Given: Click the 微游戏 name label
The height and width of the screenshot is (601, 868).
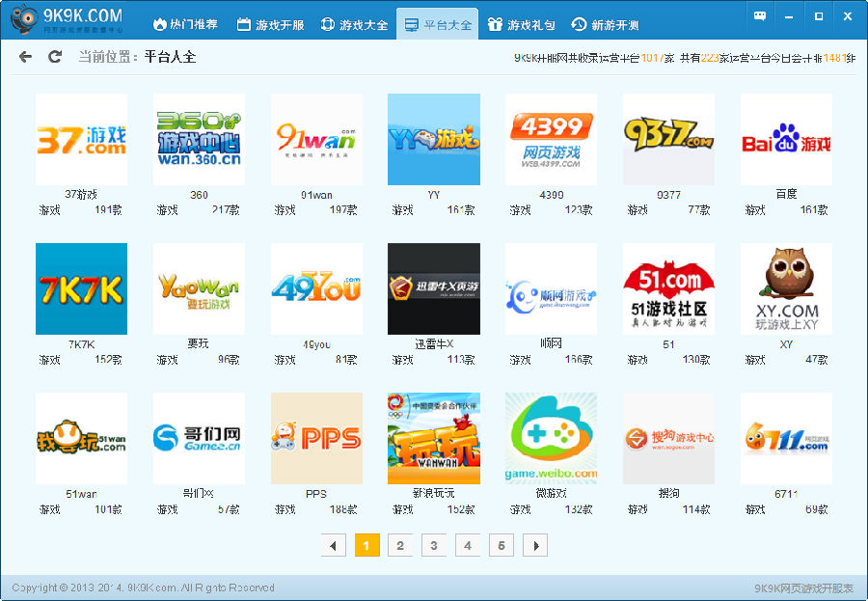Looking at the screenshot, I should pyautogui.click(x=552, y=494).
